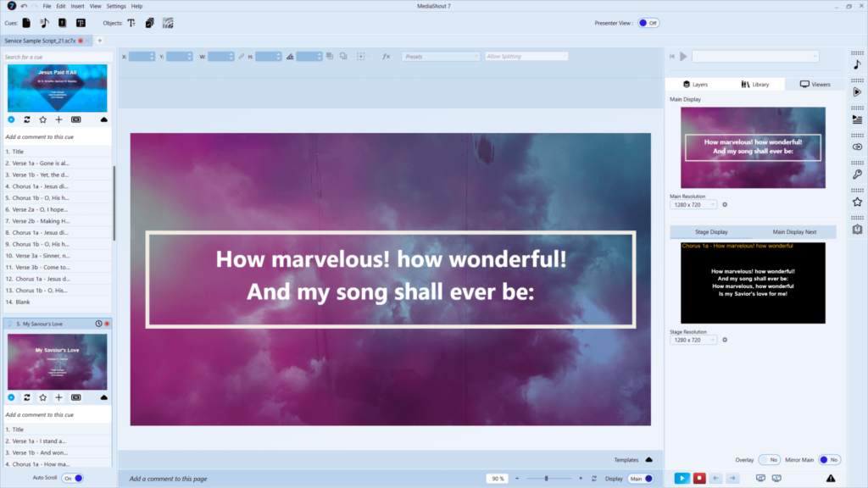Screen dimensions: 868x488
Task: Go to next page with right arrow button
Action: click(732, 478)
